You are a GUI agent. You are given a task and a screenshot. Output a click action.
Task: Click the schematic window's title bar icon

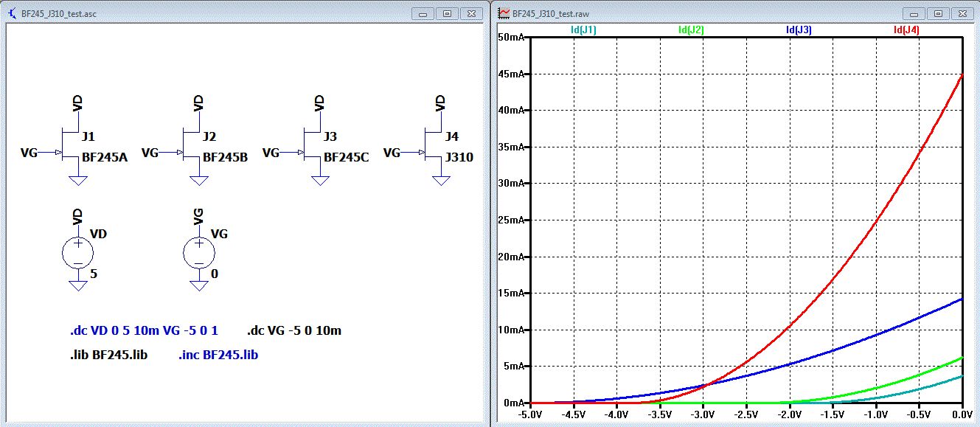tap(12, 14)
